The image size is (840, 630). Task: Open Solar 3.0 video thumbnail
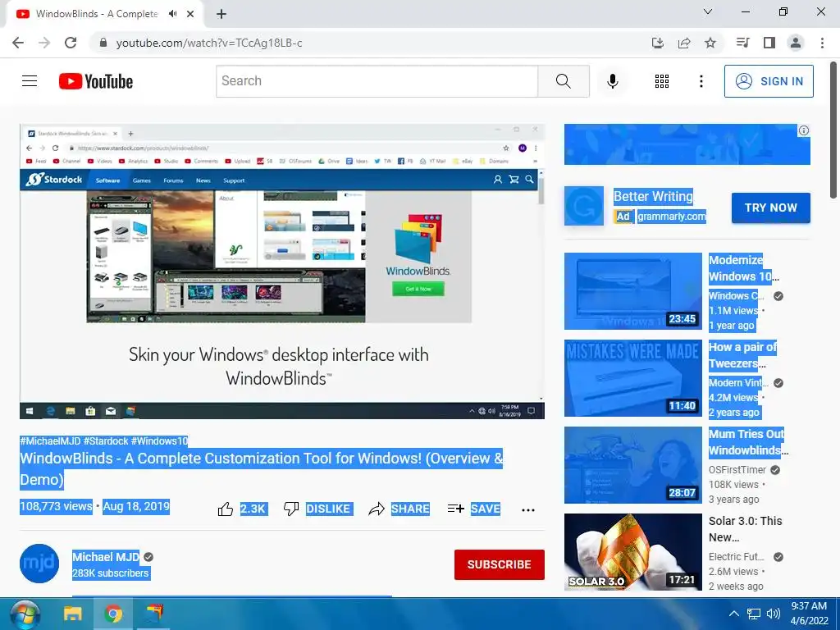pyautogui.click(x=632, y=552)
